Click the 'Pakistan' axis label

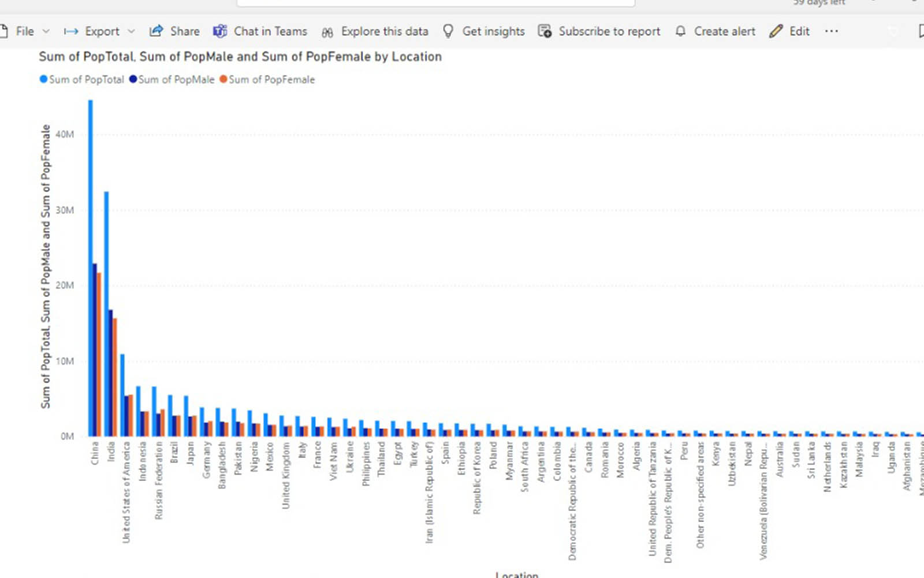coord(238,458)
